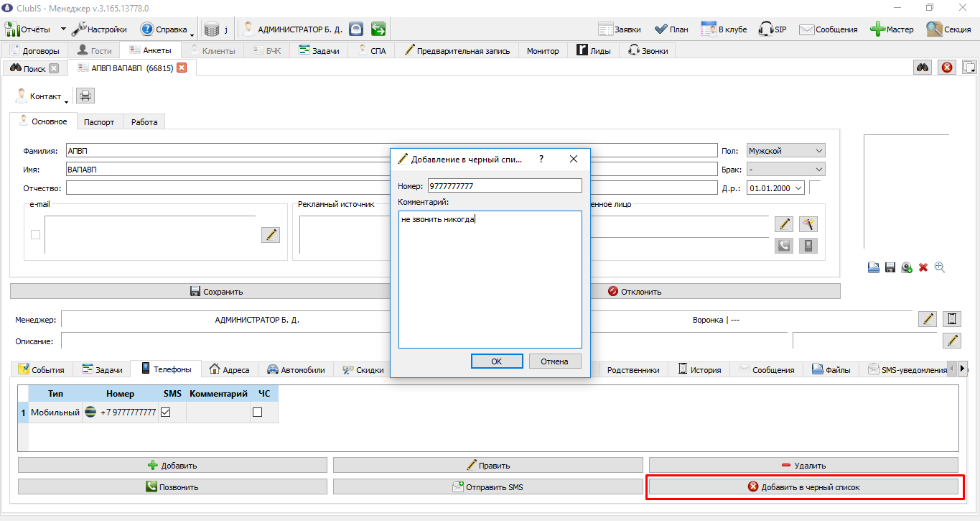Image resolution: width=980 pixels, height=521 pixels.
Task: Launch the Мастер green plus item
Action: 892,29
